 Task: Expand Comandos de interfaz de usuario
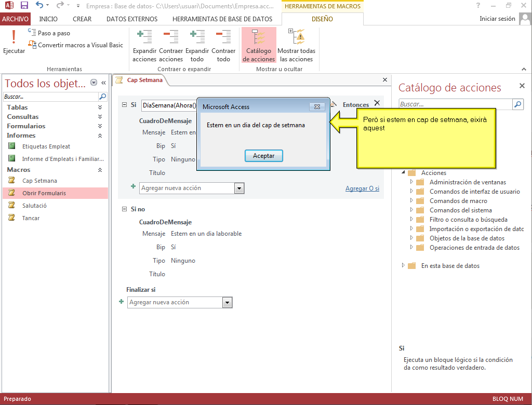(x=411, y=191)
